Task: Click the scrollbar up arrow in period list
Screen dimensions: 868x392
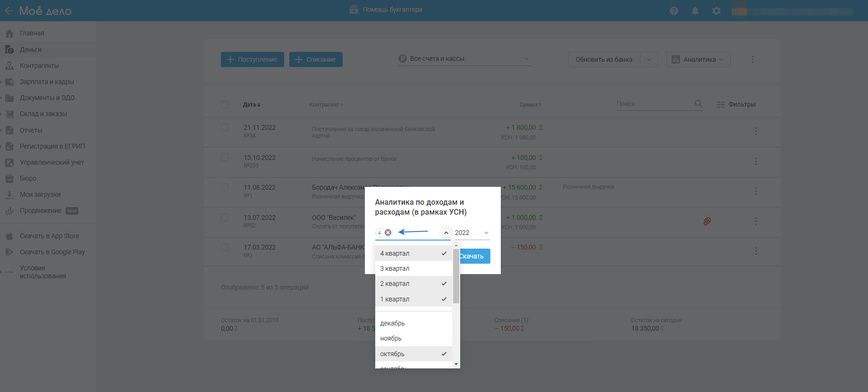Action: tap(456, 245)
